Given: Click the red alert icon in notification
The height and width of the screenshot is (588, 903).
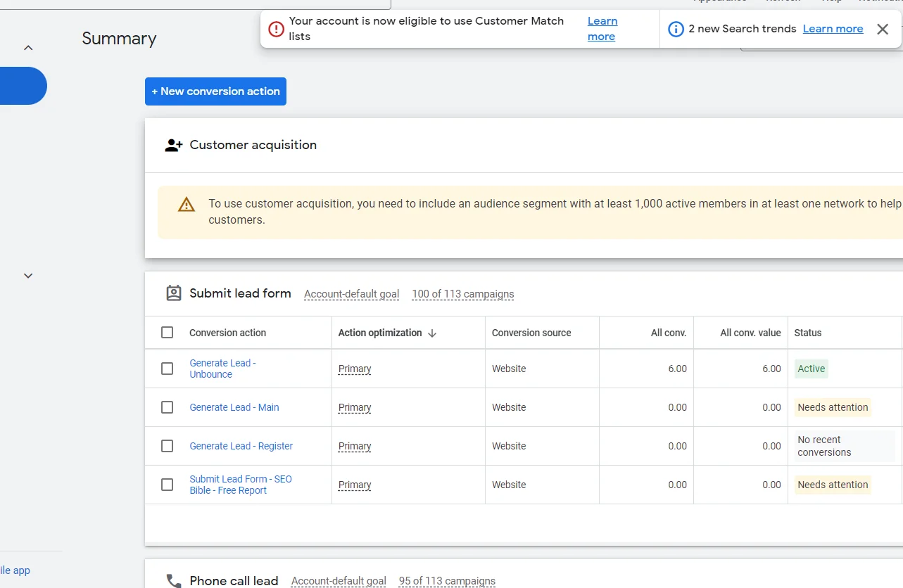Looking at the screenshot, I should (277, 29).
